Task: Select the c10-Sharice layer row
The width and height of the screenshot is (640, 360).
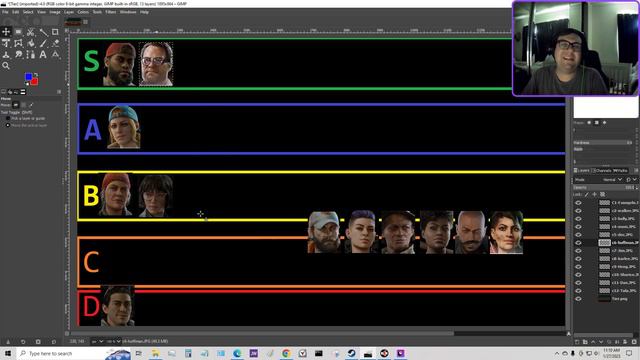Action: point(605,275)
